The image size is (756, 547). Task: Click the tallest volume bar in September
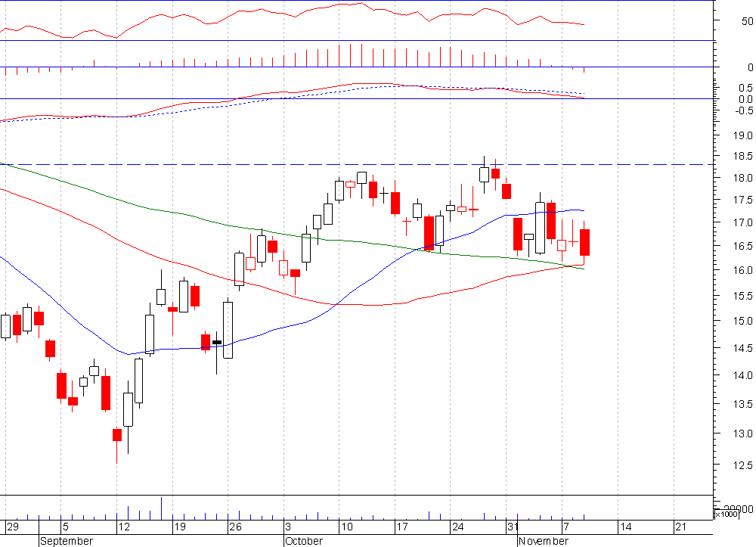[x=161, y=508]
